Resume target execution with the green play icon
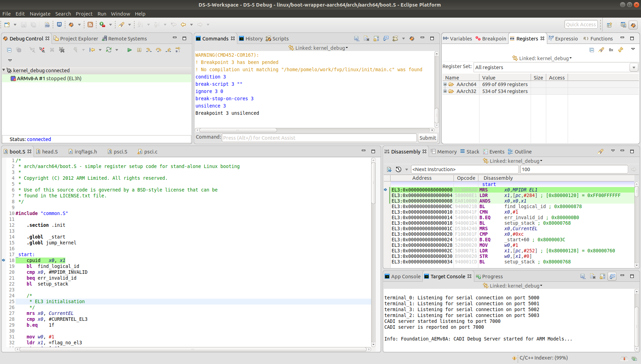 pyautogui.click(x=129, y=50)
